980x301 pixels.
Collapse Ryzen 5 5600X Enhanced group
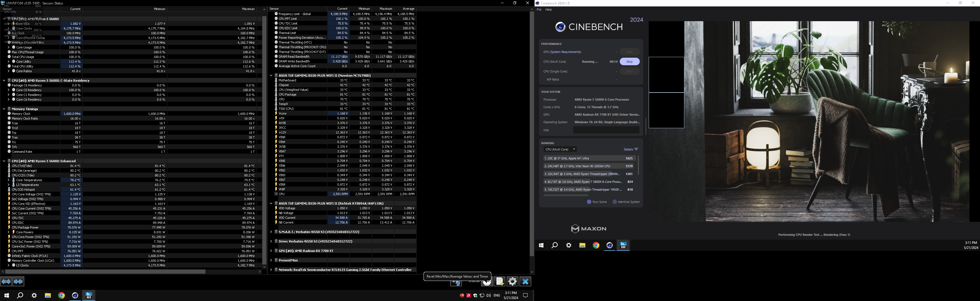click(4, 161)
